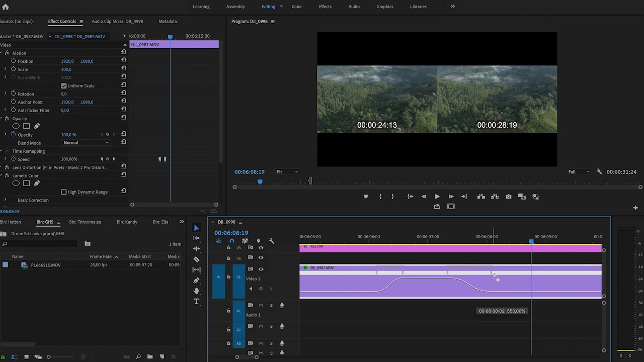Switch to the Color workspace tab
This screenshot has width=644, height=362.
click(296, 7)
